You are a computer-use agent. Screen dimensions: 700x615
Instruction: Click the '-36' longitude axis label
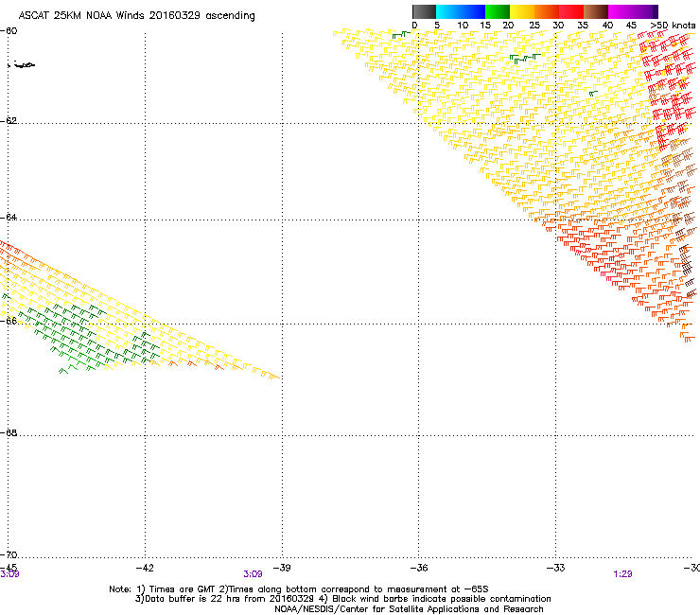419,568
